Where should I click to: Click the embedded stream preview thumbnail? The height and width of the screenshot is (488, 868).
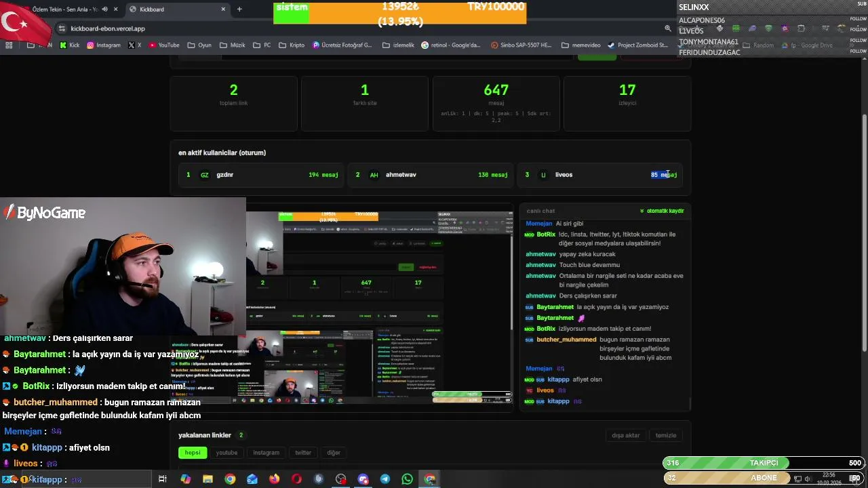click(x=379, y=308)
